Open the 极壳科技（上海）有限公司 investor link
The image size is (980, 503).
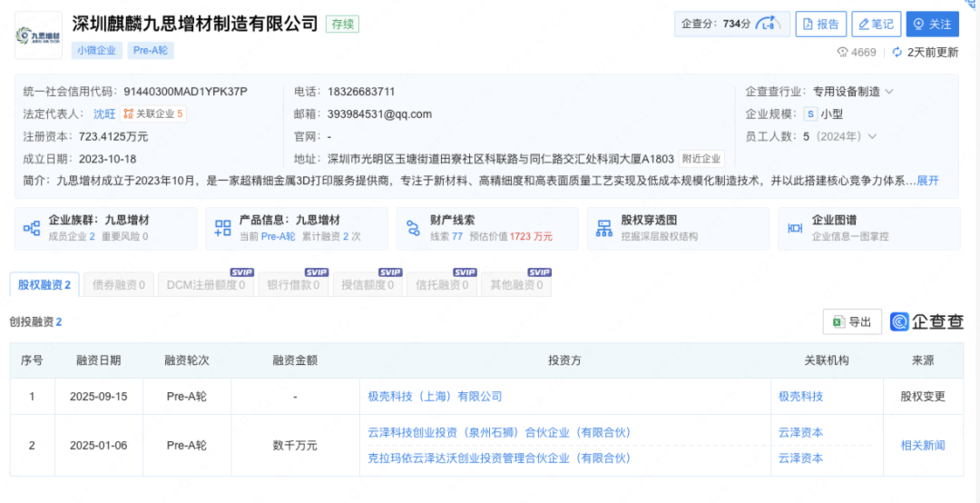coord(435,397)
